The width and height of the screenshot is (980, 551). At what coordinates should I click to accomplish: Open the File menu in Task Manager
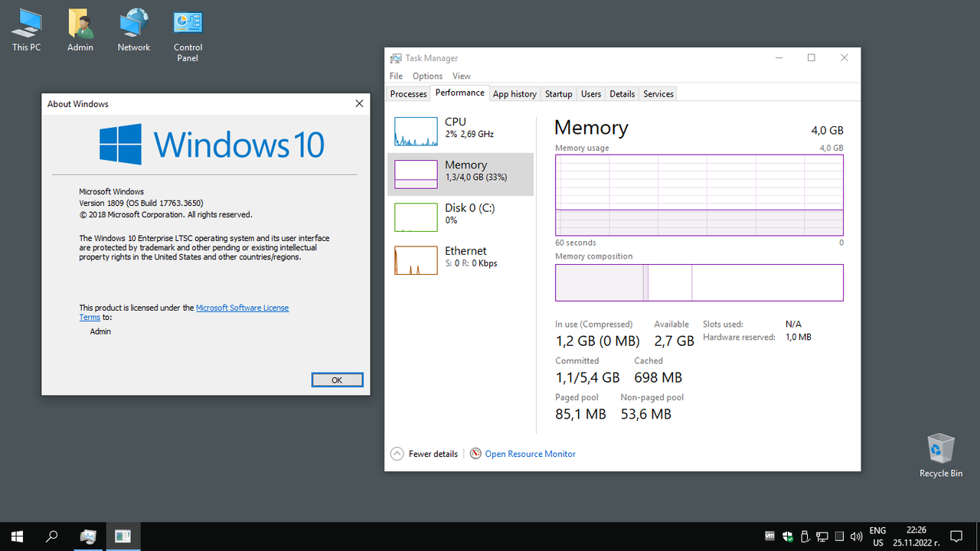click(x=396, y=76)
